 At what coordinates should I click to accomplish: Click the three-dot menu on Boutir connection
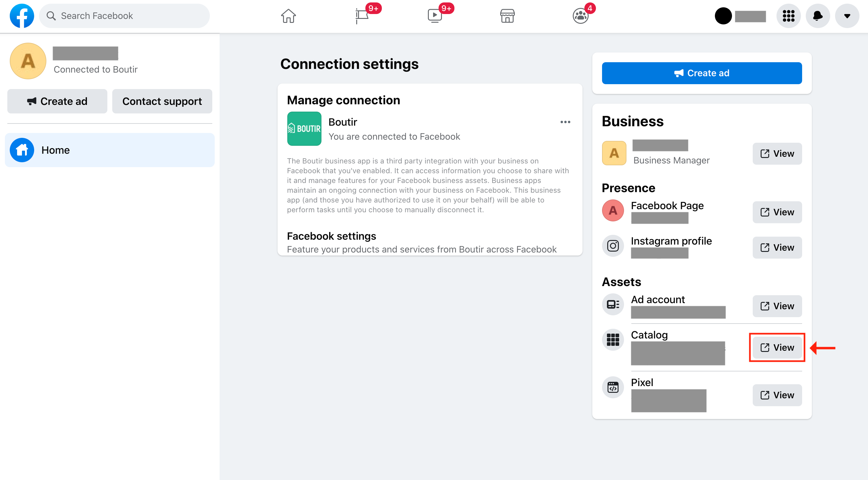click(x=565, y=122)
